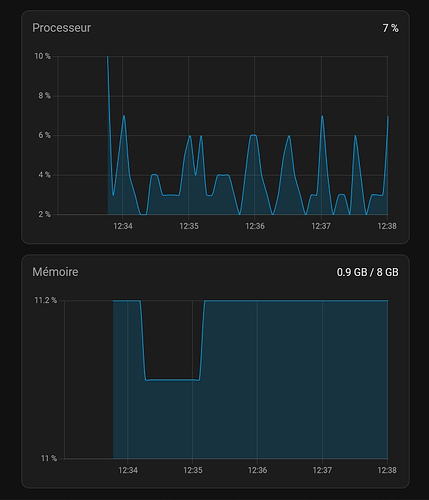Image resolution: width=429 pixels, height=500 pixels.
Task: Click the 12:36 label on processor chart
Action: (255, 226)
